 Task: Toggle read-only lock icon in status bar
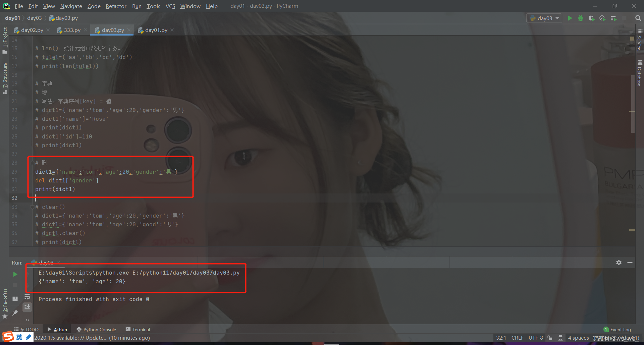[x=550, y=338]
